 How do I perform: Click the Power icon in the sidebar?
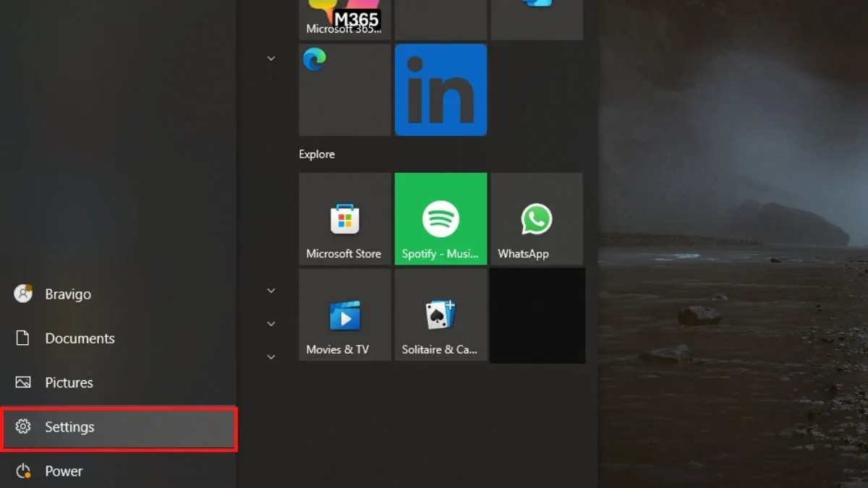23,471
